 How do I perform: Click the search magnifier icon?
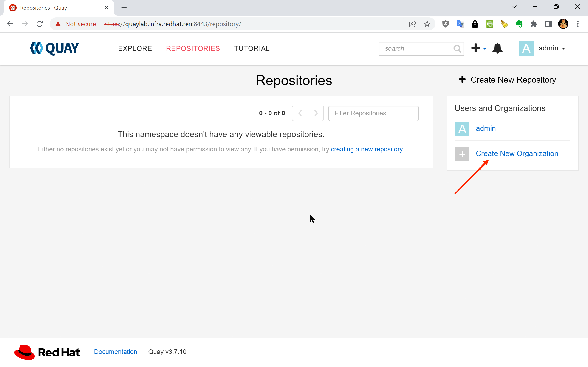[457, 49]
